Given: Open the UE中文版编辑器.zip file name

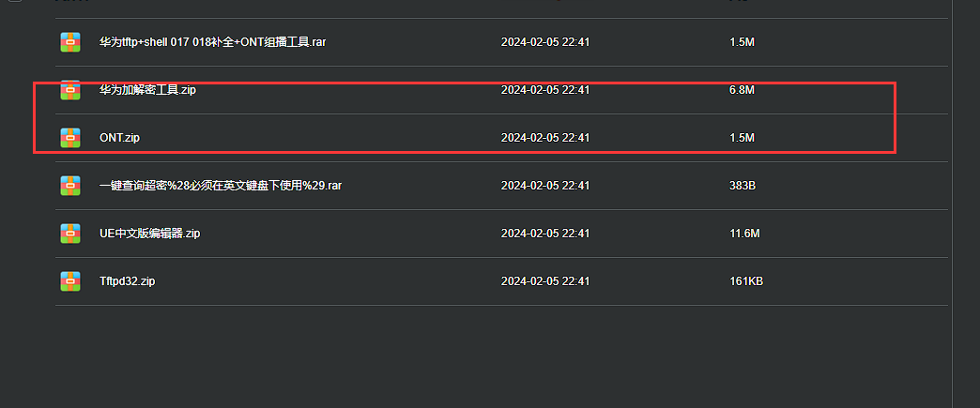Looking at the screenshot, I should 150,234.
